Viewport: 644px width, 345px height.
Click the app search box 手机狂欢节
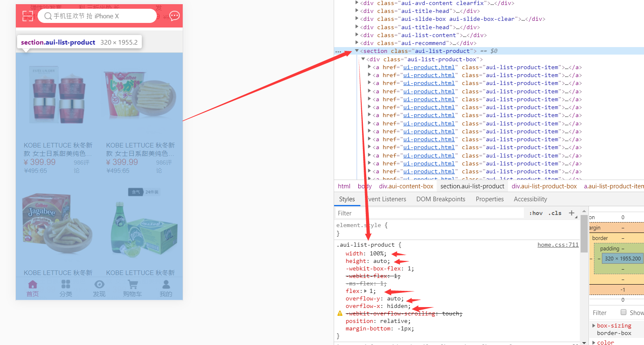click(x=97, y=16)
